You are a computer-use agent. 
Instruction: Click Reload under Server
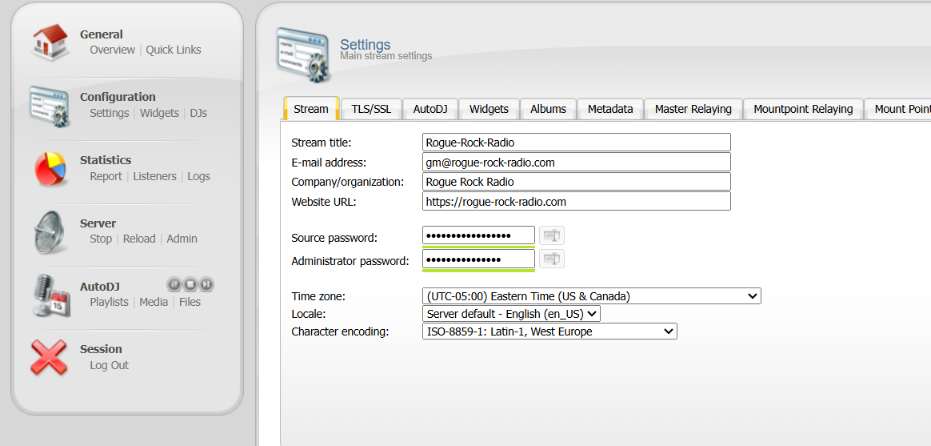tap(139, 239)
